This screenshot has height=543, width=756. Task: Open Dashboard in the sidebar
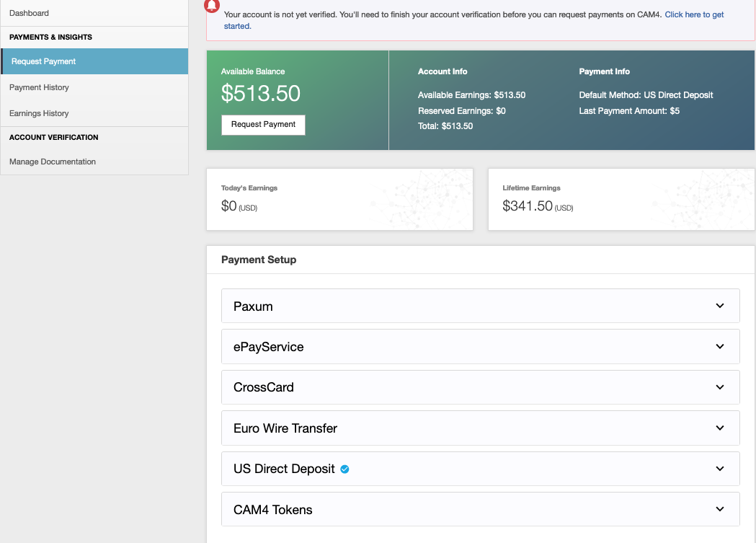point(29,13)
